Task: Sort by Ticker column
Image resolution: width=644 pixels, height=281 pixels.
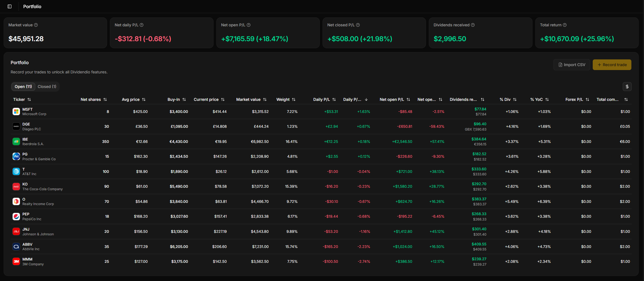Action: coord(22,99)
